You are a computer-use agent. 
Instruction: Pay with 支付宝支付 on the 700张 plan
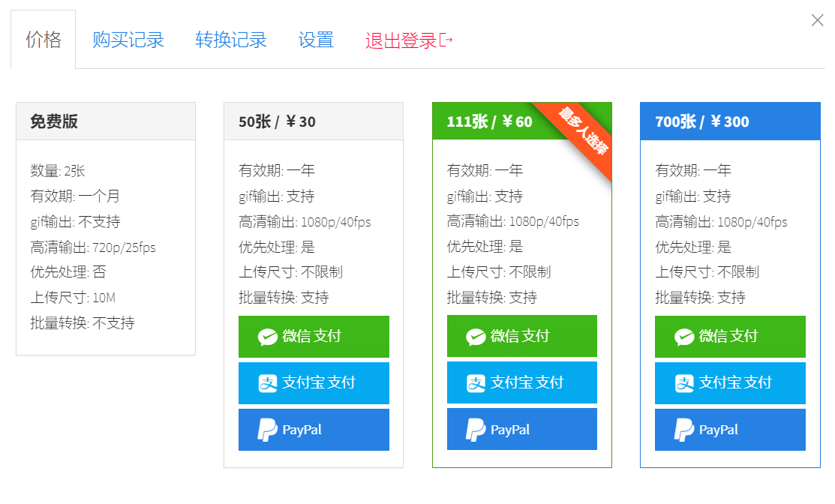point(730,382)
